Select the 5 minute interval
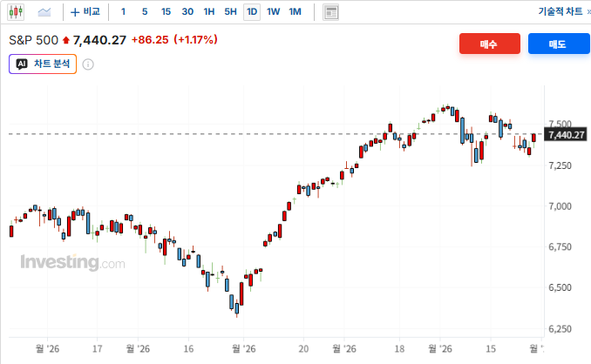Viewport: 591px width, 364px height. tap(145, 12)
